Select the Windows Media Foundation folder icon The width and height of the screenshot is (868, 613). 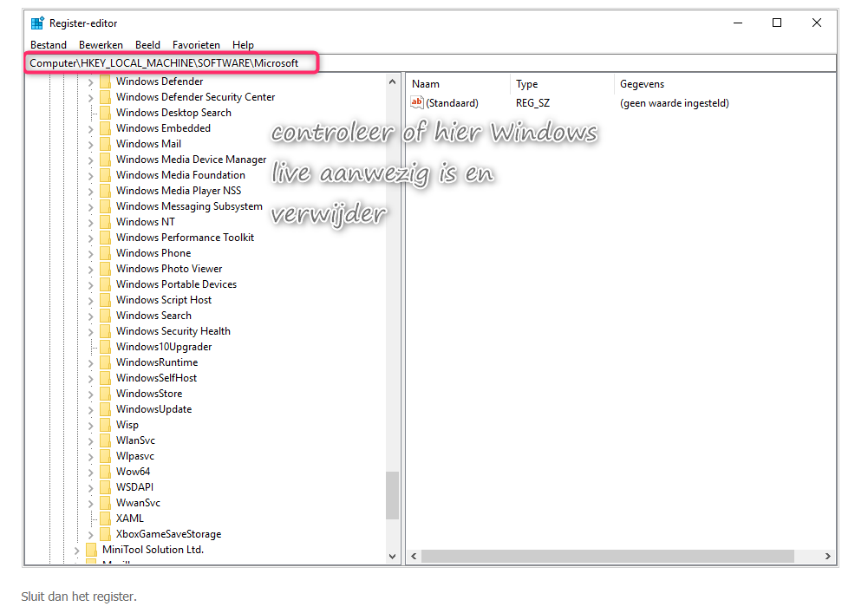click(x=105, y=175)
